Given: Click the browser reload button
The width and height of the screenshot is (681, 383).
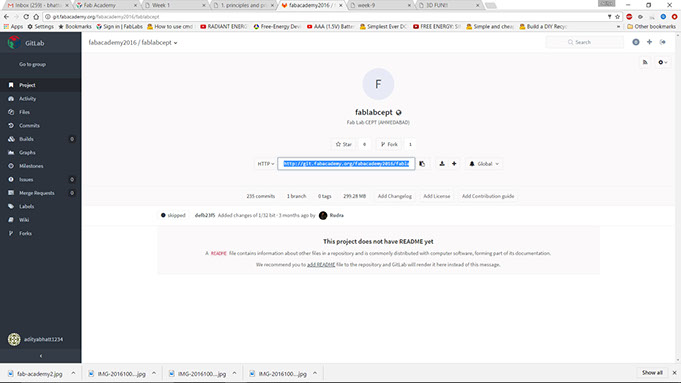Looking at the screenshot, I should click(x=26, y=17).
